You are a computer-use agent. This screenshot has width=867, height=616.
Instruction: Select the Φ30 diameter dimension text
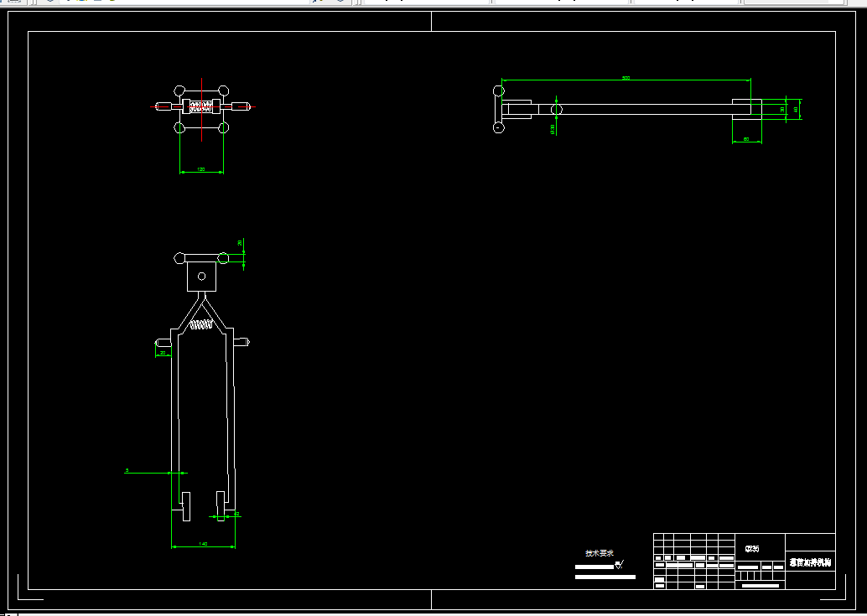(553, 129)
